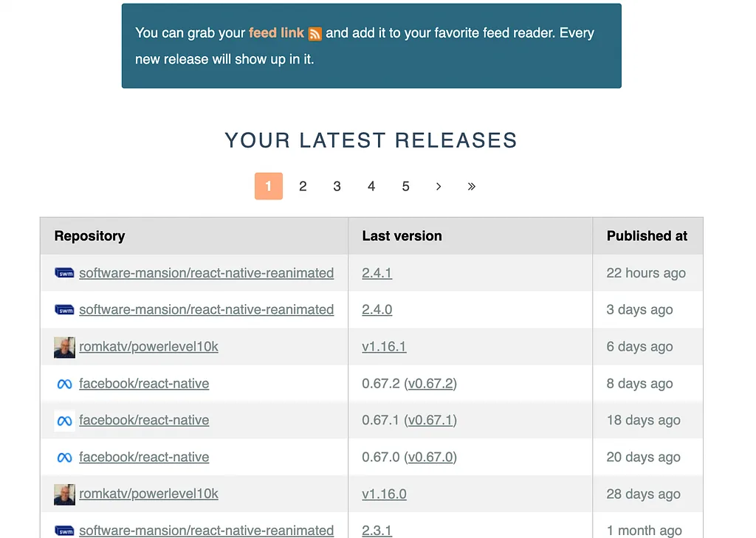Open the 'feed link' hyperlink
This screenshot has height=538, width=756.
point(276,32)
